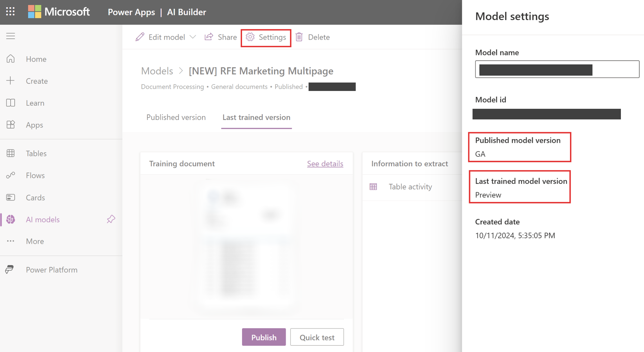
Task: Click the Home navigation icon
Action: point(11,58)
